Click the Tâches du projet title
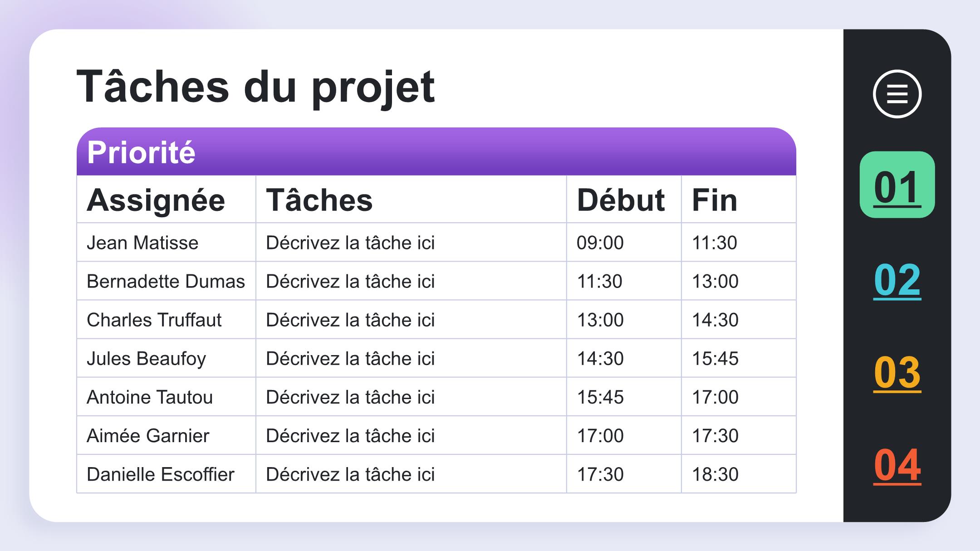The image size is (980, 551). click(x=255, y=87)
